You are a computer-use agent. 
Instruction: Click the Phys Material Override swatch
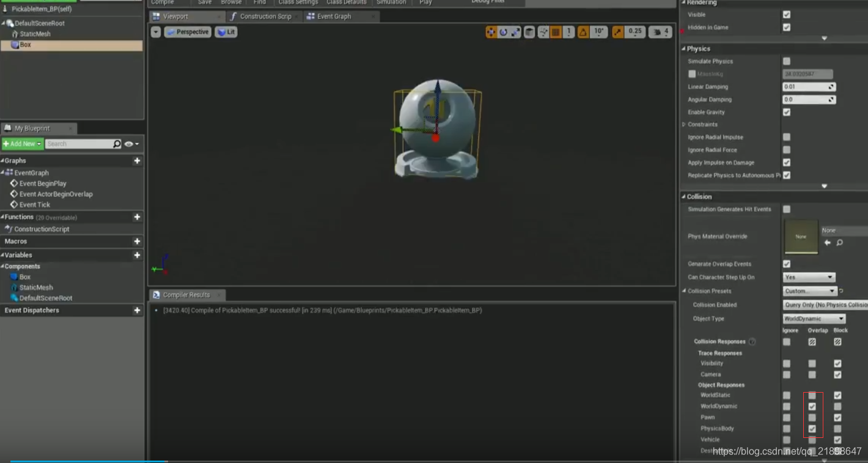[x=801, y=236]
